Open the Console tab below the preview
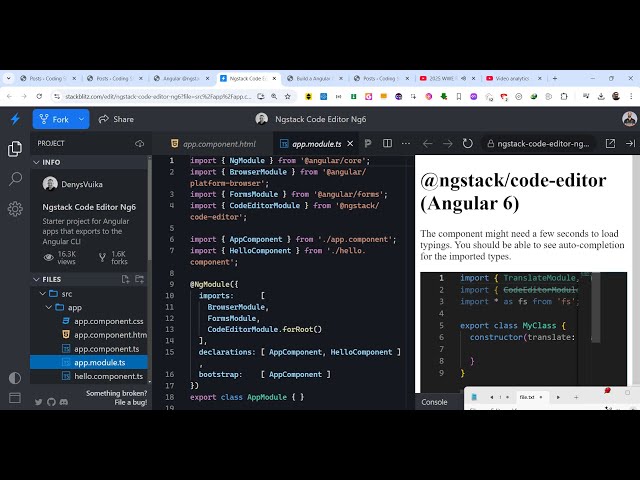The image size is (640, 480). (434, 402)
